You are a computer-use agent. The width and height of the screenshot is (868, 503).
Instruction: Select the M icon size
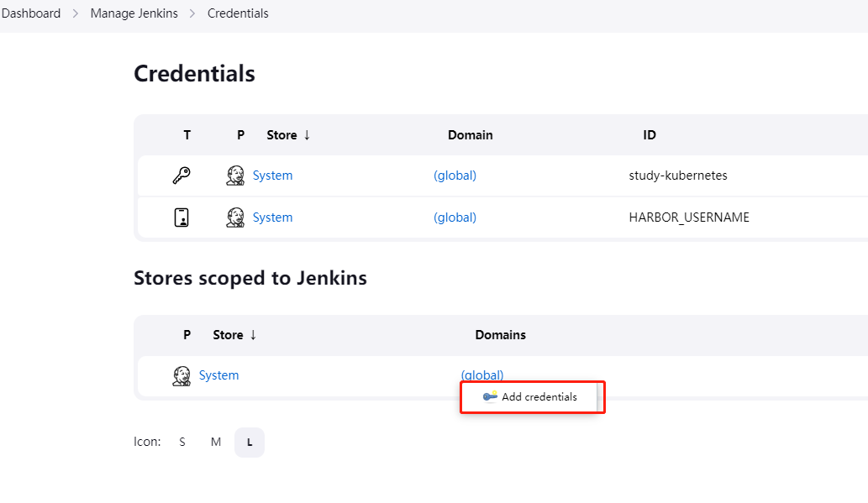coord(215,441)
